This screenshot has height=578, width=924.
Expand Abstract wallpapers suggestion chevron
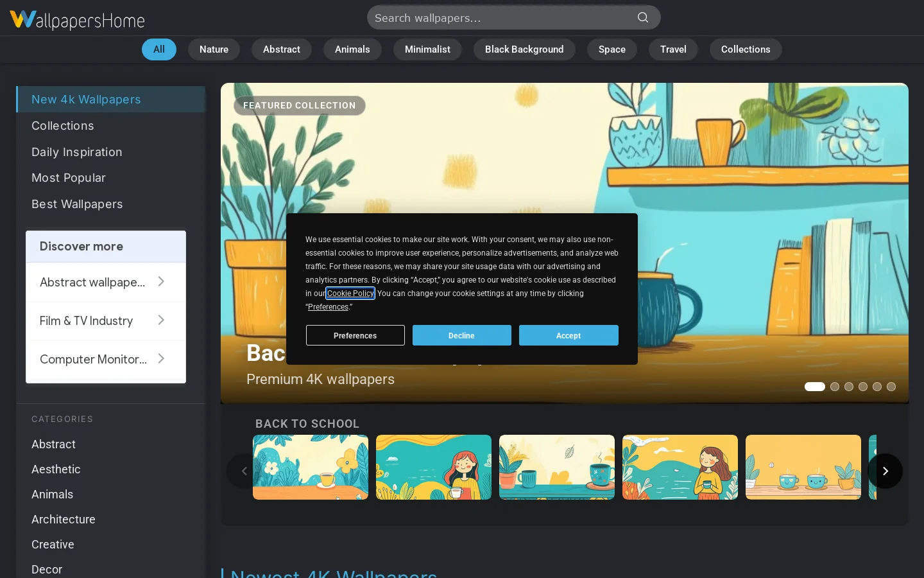[x=161, y=281]
